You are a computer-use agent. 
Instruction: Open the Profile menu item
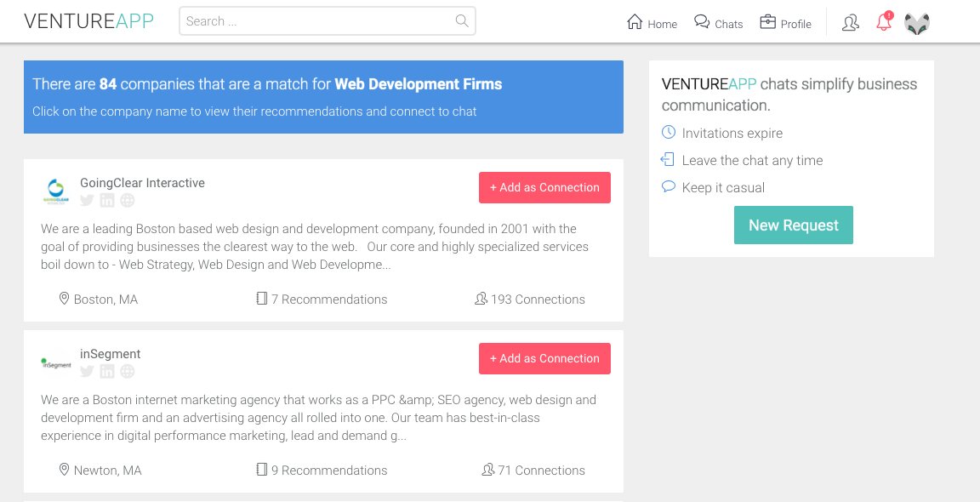[786, 23]
